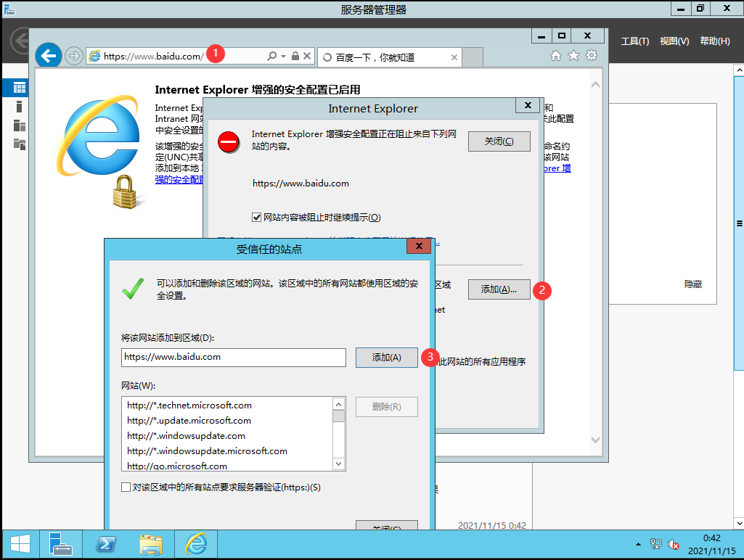Image resolution: width=744 pixels, height=560 pixels.
Task: Open the 工具(T) menu
Action: coord(635,41)
